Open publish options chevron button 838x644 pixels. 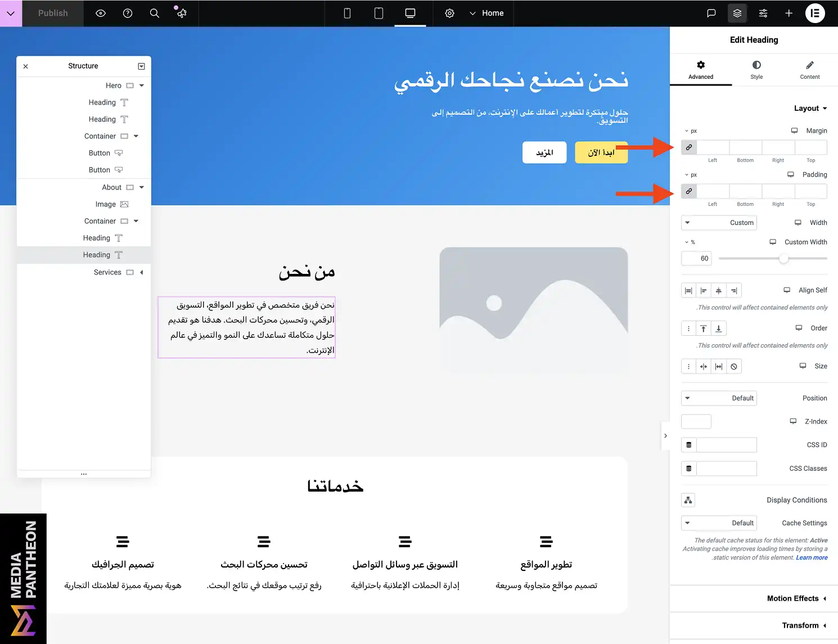pos(11,13)
